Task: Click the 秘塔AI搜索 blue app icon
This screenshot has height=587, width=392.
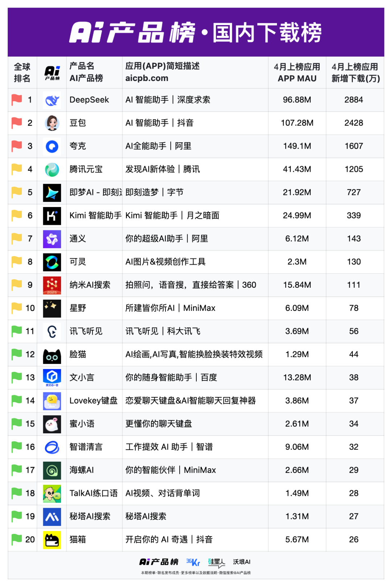Action: click(52, 517)
